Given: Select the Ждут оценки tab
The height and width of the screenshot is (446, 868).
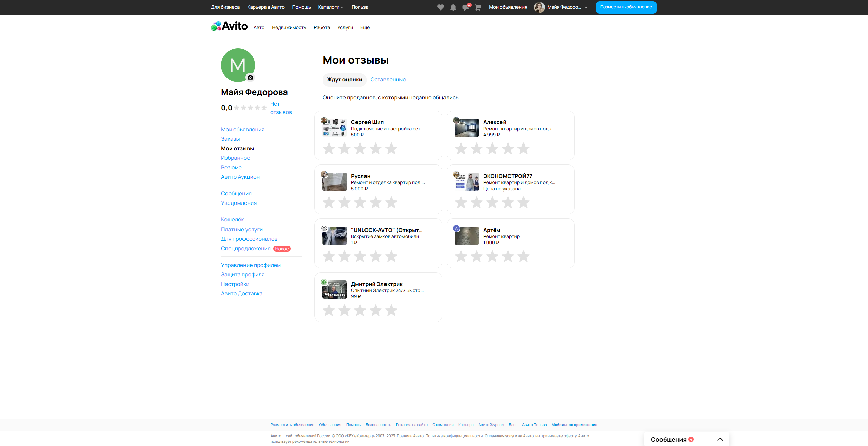Looking at the screenshot, I should [344, 79].
